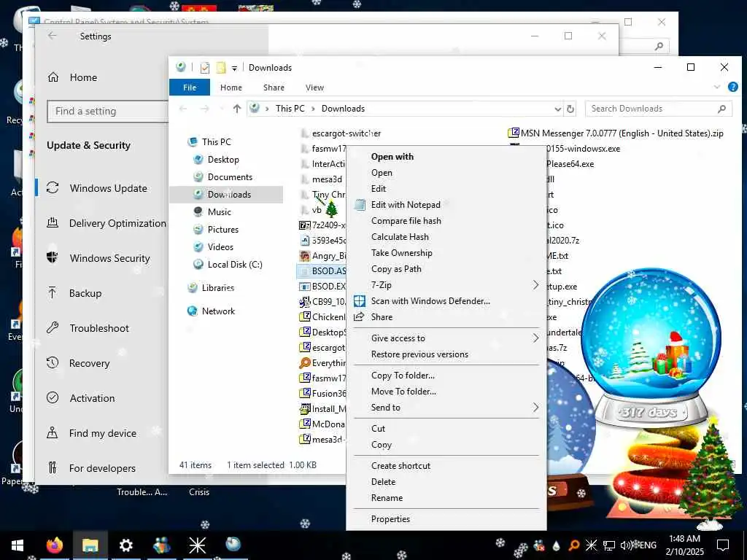Go up one folder level

[x=237, y=109]
